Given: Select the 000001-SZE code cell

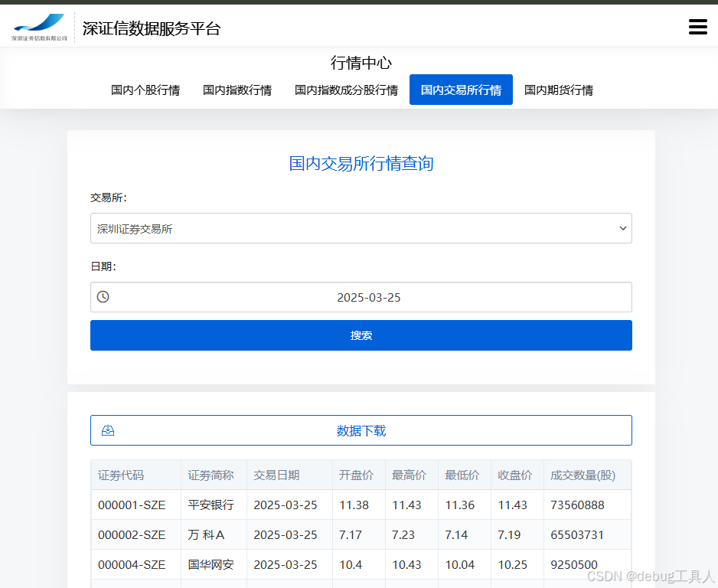Looking at the screenshot, I should pos(136,505).
